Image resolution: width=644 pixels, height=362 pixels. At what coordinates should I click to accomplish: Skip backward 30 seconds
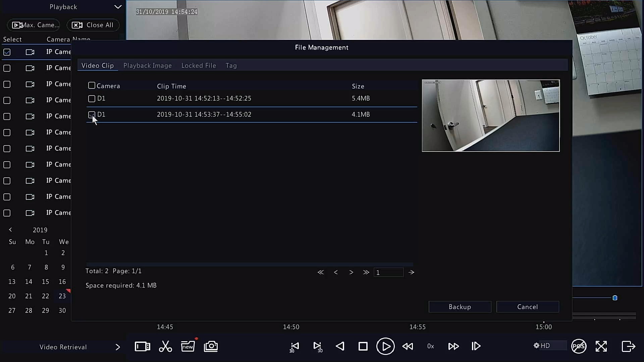point(294,347)
